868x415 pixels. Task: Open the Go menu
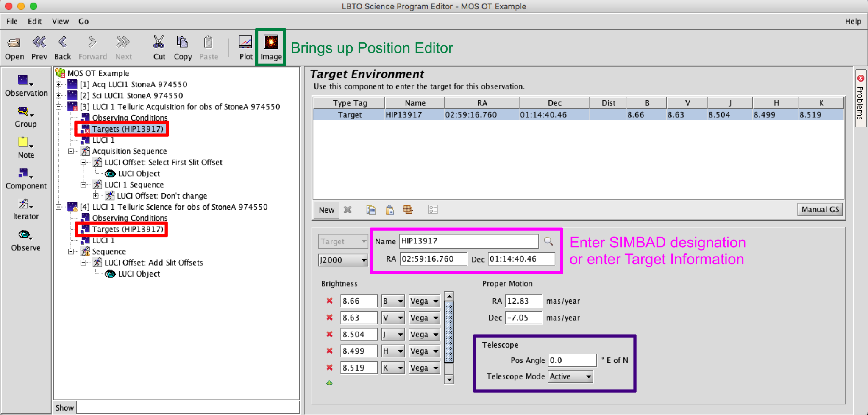pyautogui.click(x=83, y=21)
